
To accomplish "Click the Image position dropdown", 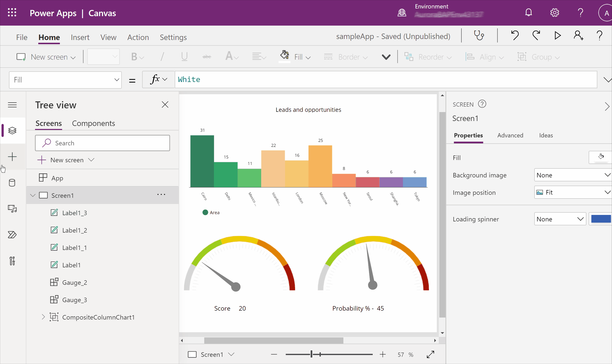I will (572, 192).
